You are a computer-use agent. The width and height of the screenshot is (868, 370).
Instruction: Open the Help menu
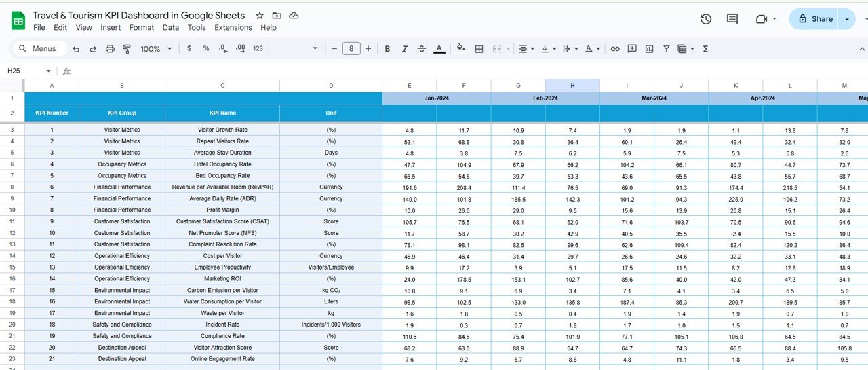(x=269, y=28)
